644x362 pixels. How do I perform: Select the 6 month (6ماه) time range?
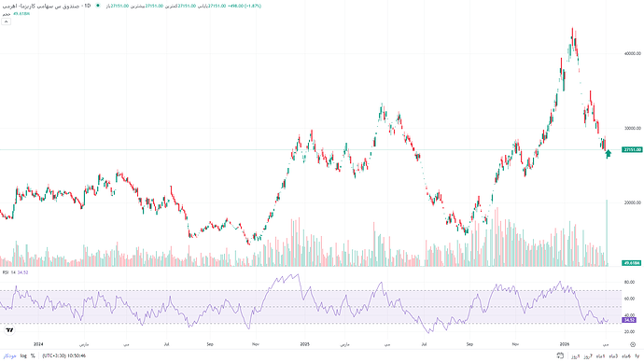626,356
